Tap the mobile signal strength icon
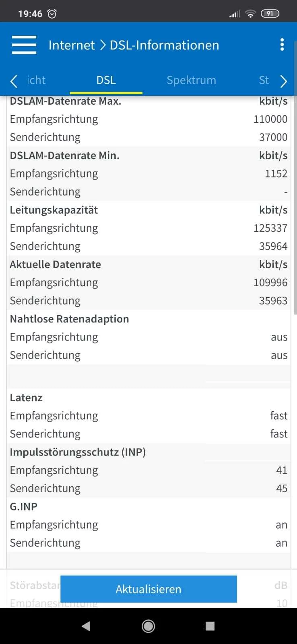297x644 pixels. (235, 14)
